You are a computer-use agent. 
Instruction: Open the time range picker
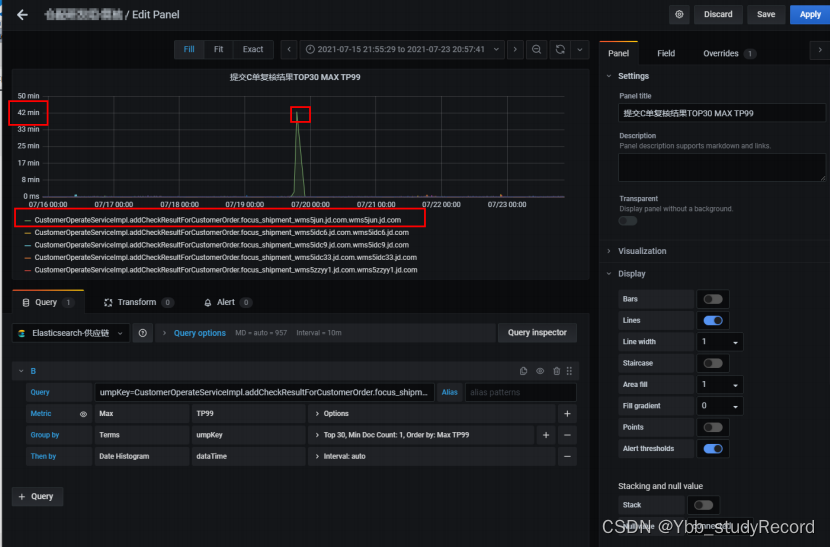tap(402, 49)
